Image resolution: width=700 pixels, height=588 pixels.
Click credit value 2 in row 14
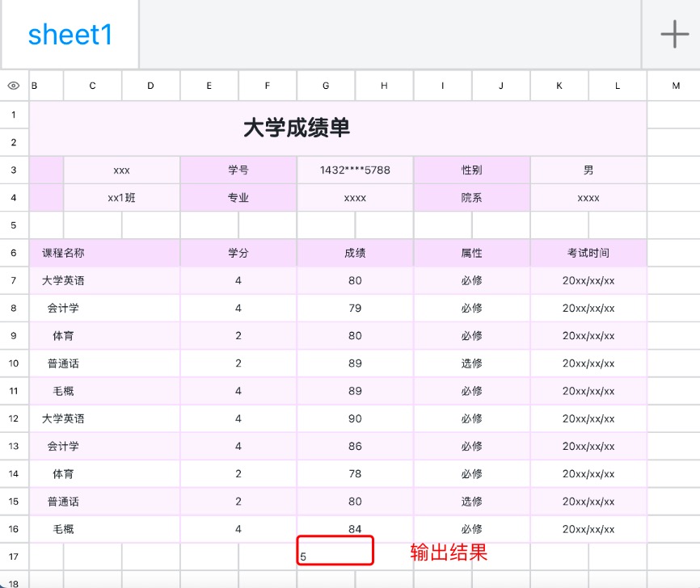[x=238, y=474]
